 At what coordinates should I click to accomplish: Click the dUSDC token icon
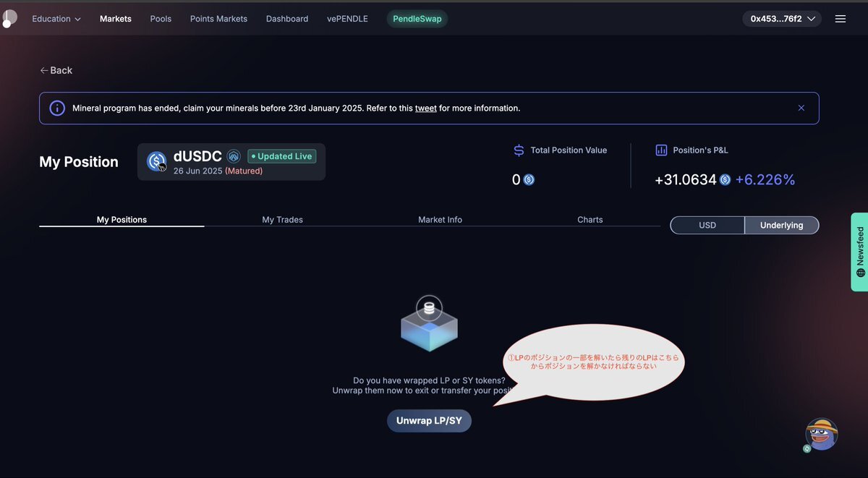pos(156,161)
